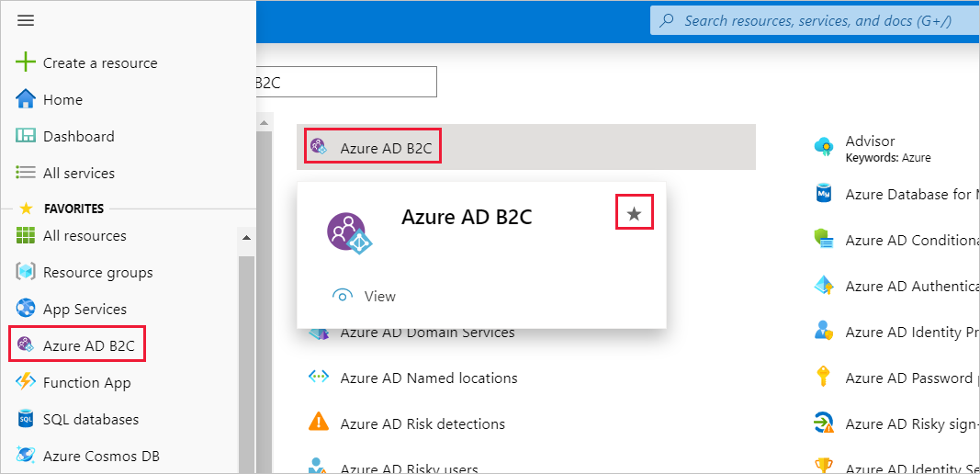Open the Dashboard icon in sidebar

(x=26, y=136)
